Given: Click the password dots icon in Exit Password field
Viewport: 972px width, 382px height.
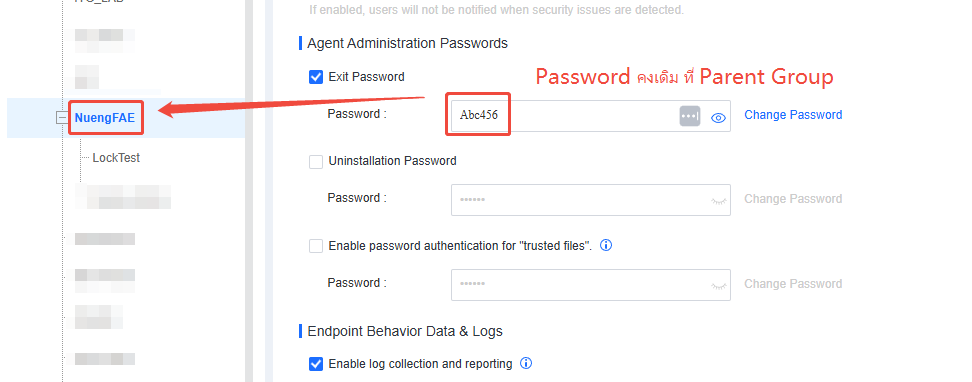Looking at the screenshot, I should click(x=690, y=116).
